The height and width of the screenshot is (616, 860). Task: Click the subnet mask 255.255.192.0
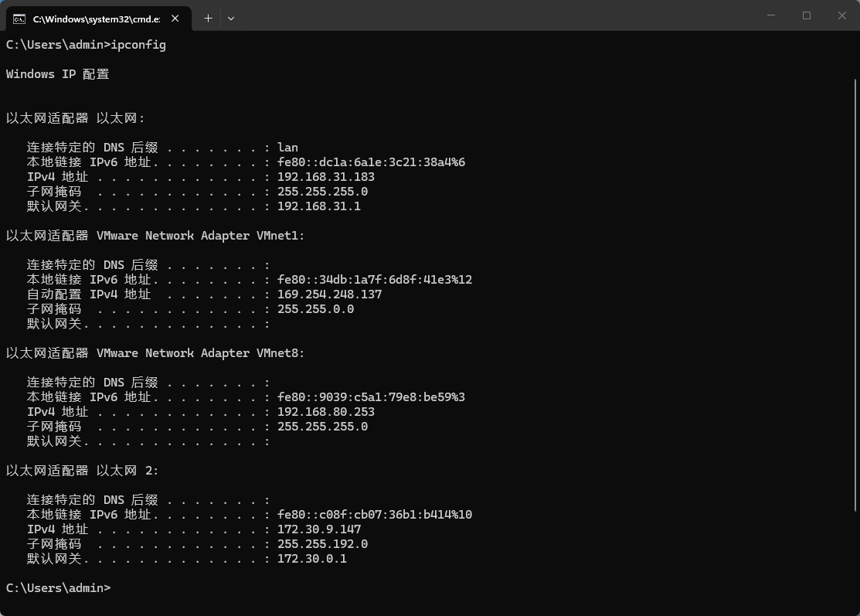[x=322, y=544]
